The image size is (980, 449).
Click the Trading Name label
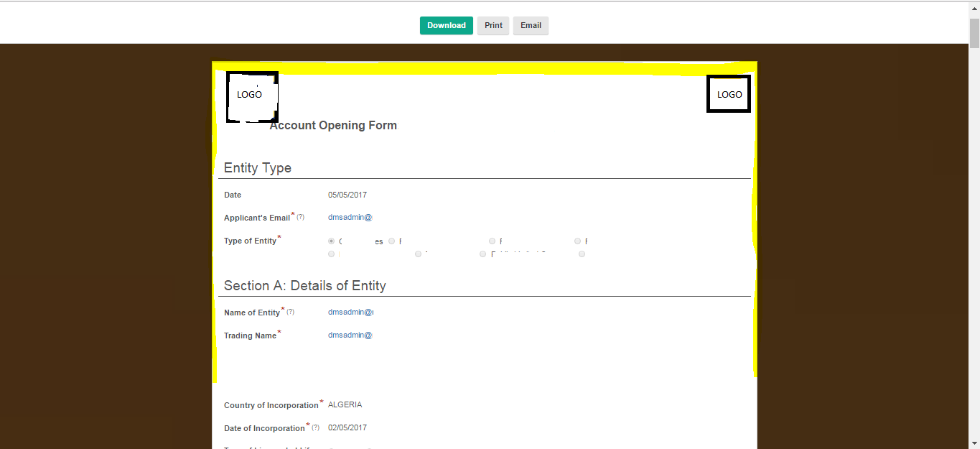(x=250, y=335)
